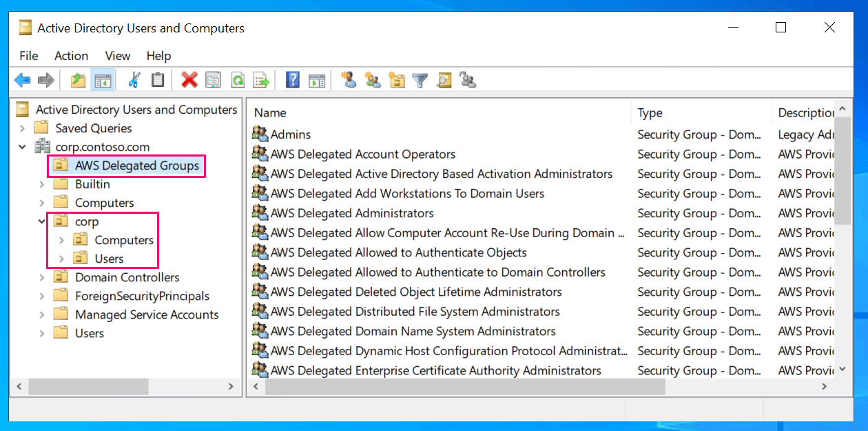Toggle the Show/Hide Action Pane icon
The image size is (868, 431).
(x=317, y=81)
